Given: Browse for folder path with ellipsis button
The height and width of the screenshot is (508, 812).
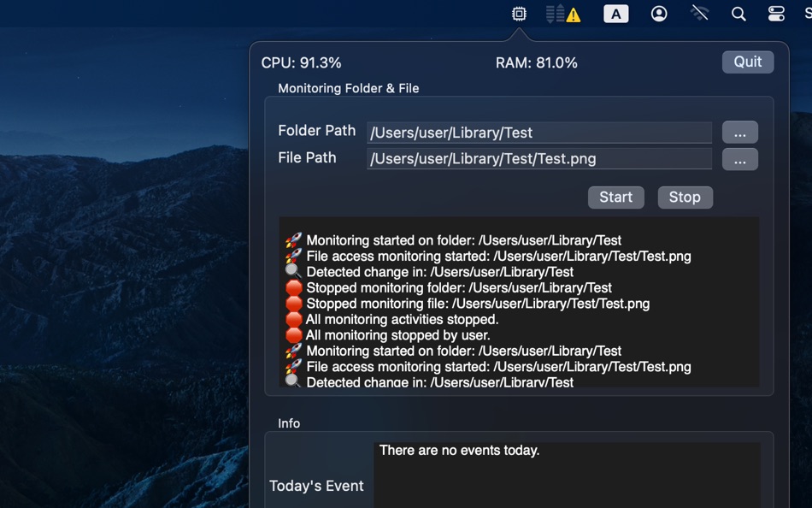Looking at the screenshot, I should click(x=739, y=133).
